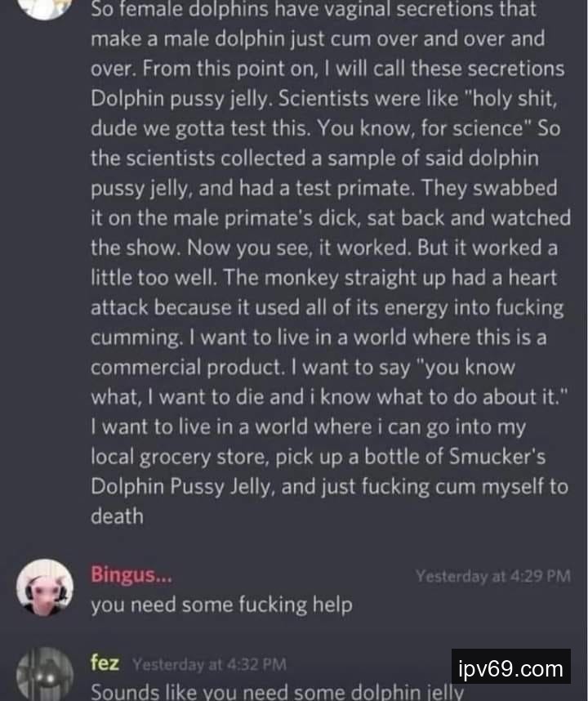The height and width of the screenshot is (701, 588).
Task: Open the Bingus... username profile
Action: [131, 574]
